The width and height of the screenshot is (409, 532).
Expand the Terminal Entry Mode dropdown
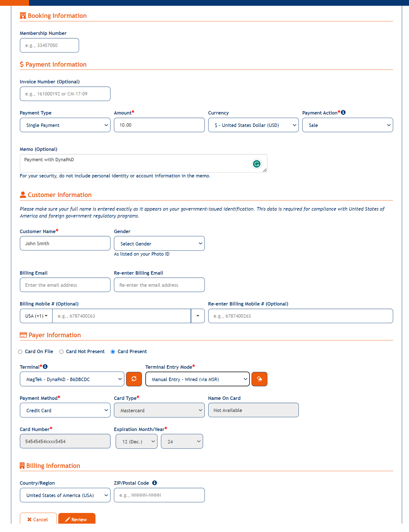198,379
